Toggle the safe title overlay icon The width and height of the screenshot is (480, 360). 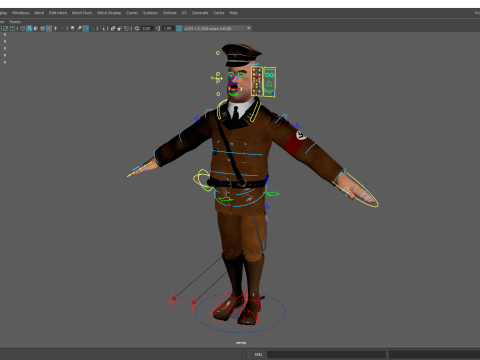click(x=12, y=28)
